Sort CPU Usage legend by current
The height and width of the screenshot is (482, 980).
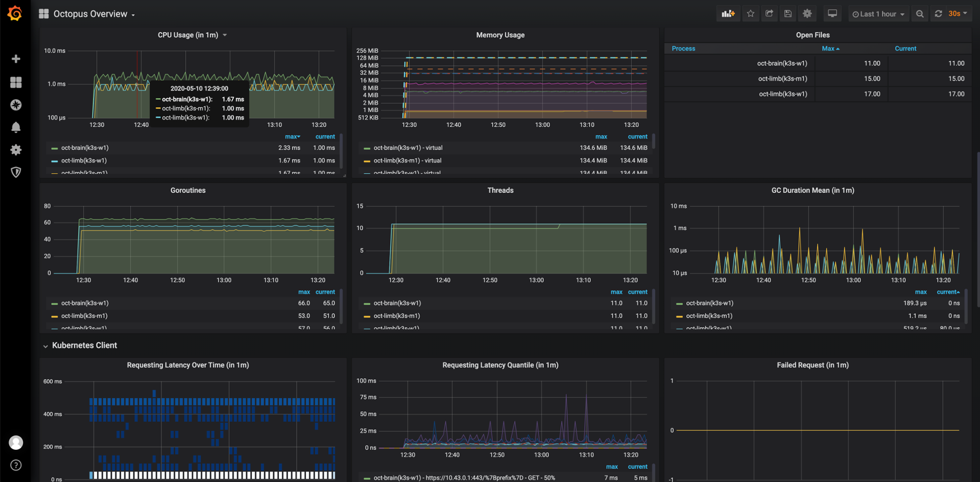[325, 137]
